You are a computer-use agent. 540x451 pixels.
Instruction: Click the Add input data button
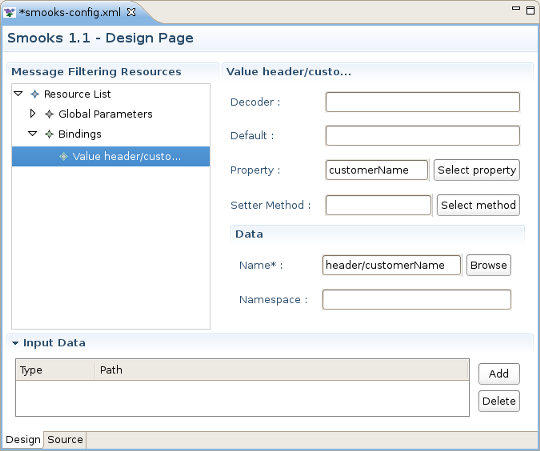[499, 374]
